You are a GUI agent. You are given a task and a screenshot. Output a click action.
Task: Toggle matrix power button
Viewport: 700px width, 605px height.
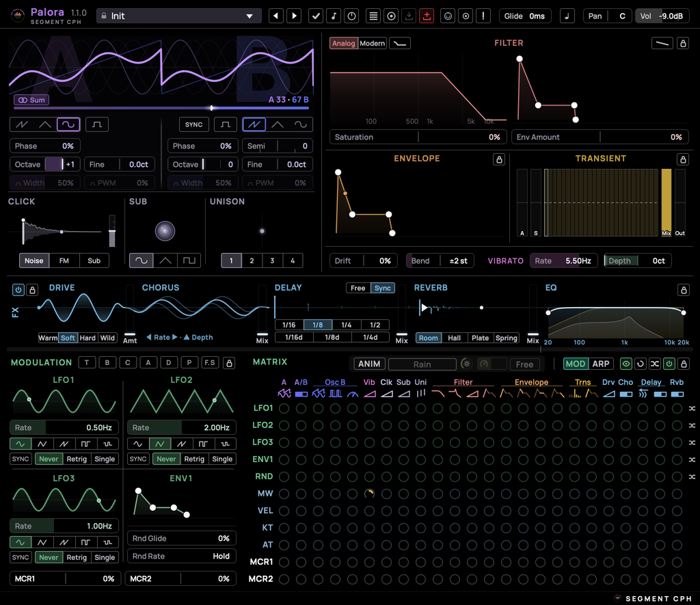click(x=669, y=364)
